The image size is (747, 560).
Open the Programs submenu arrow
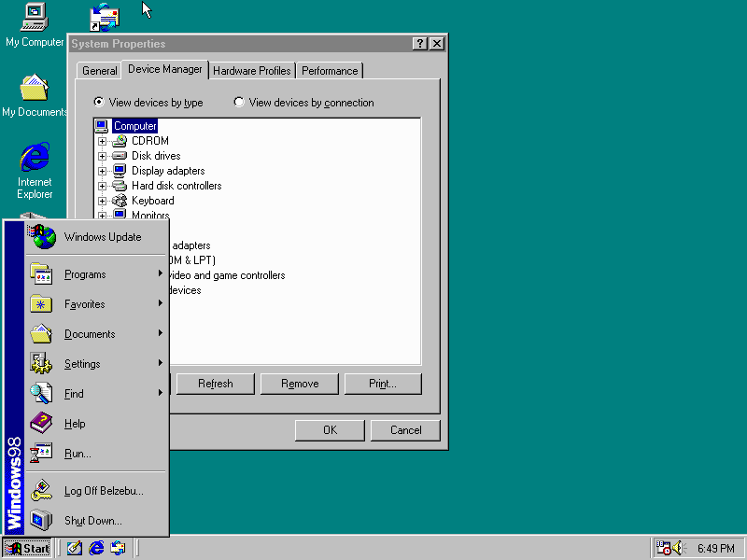(x=161, y=273)
